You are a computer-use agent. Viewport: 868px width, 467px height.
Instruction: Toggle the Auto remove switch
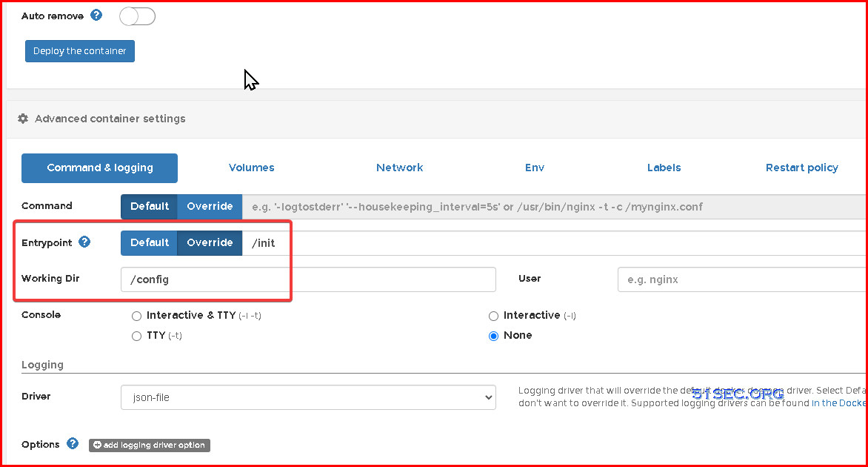(x=137, y=16)
